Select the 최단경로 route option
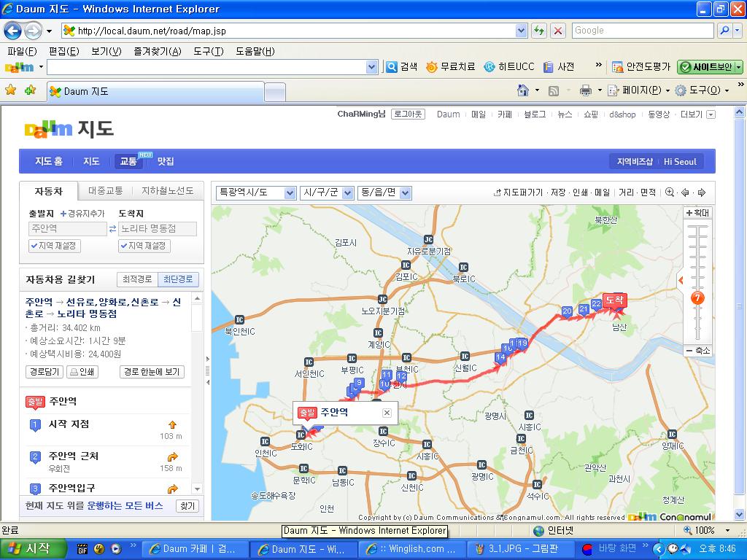Image resolution: width=747 pixels, height=560 pixels. tap(178, 279)
